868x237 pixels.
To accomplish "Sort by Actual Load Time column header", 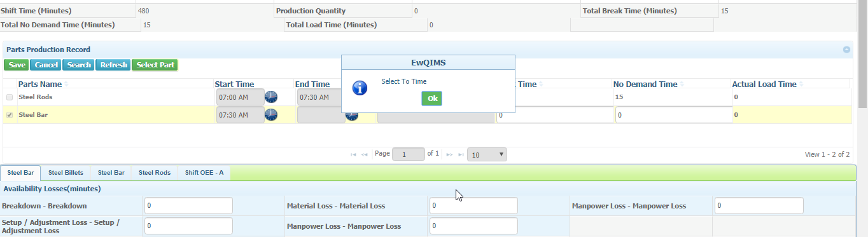I will [x=764, y=84].
